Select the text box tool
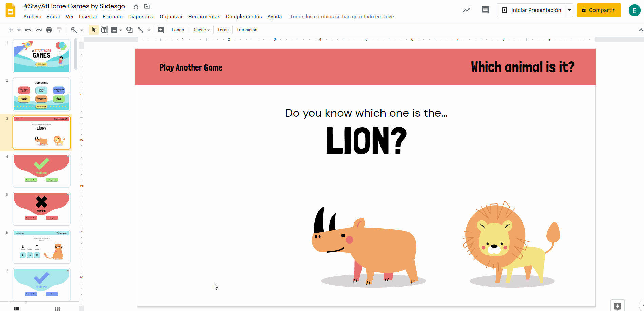 click(x=104, y=30)
